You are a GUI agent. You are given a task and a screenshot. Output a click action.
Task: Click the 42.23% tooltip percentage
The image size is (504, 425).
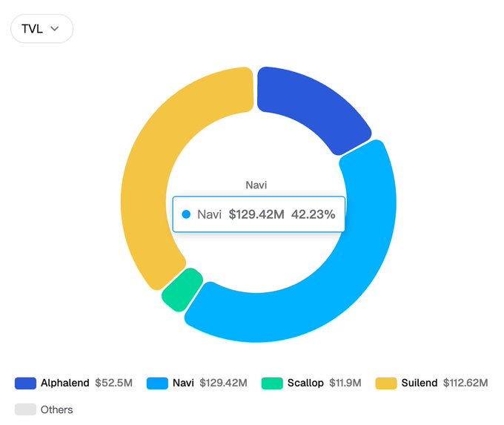point(313,214)
